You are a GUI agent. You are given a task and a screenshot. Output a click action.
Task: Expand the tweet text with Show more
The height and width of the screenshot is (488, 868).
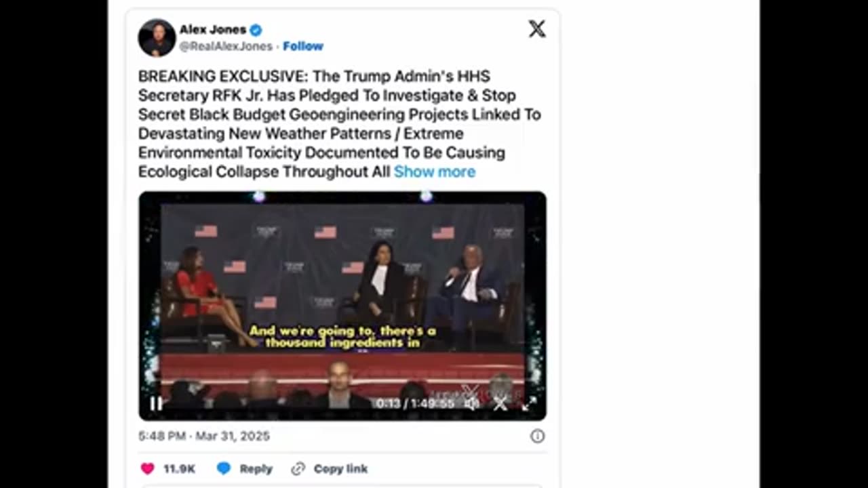[x=435, y=171]
